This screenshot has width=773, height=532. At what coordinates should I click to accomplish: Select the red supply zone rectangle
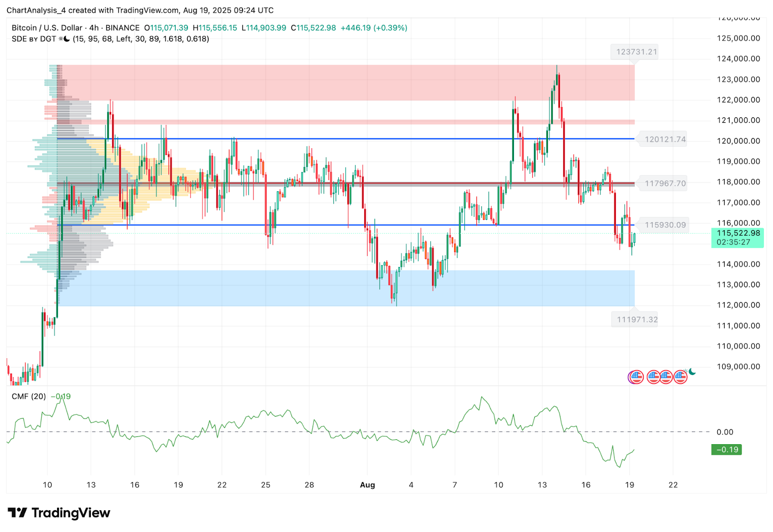coord(346,83)
